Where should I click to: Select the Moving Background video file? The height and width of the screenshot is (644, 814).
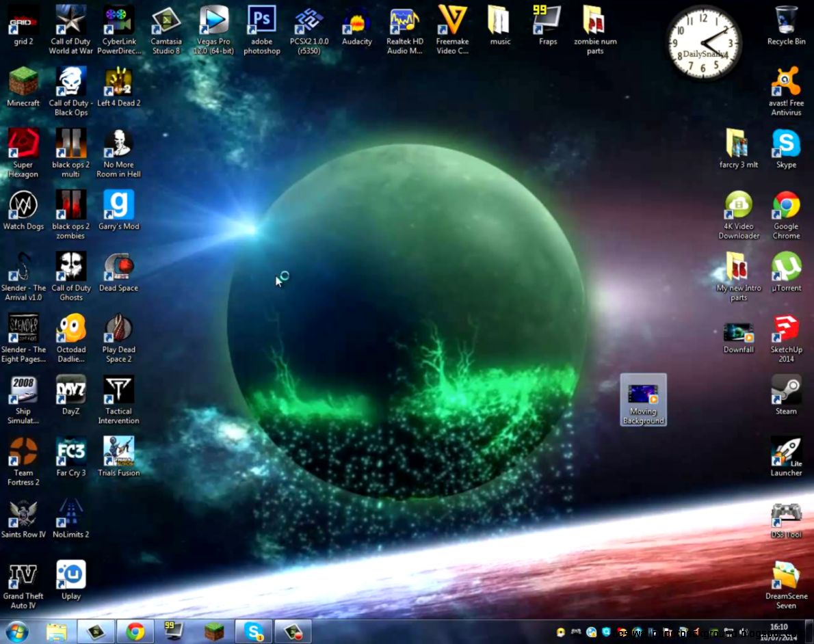[643, 399]
